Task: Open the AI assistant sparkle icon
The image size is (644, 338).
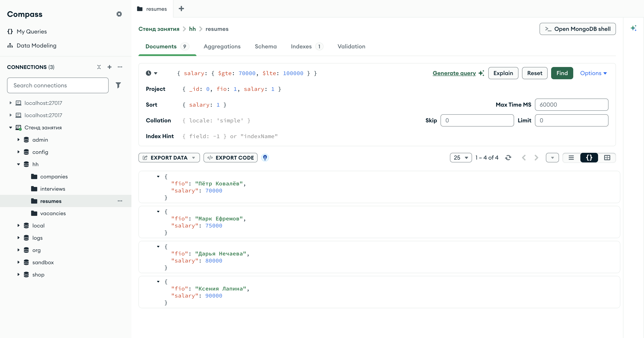Action: coord(633,28)
